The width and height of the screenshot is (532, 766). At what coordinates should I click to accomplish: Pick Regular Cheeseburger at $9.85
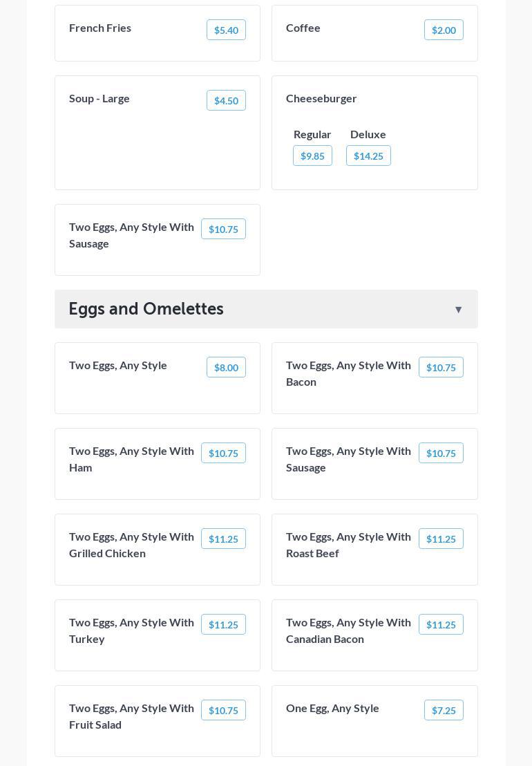coord(312,156)
